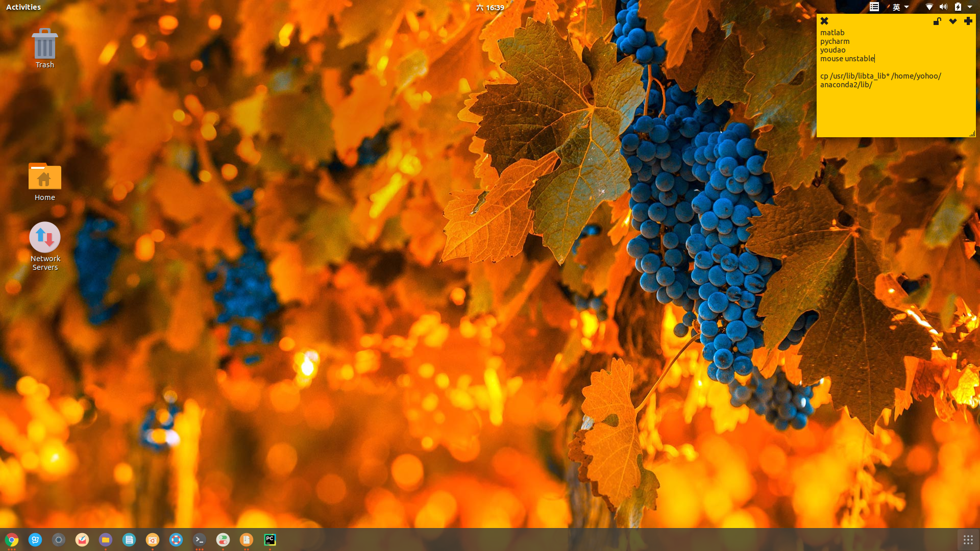Launch PyCharm from the dock
The height and width of the screenshot is (551, 980).
click(269, 539)
